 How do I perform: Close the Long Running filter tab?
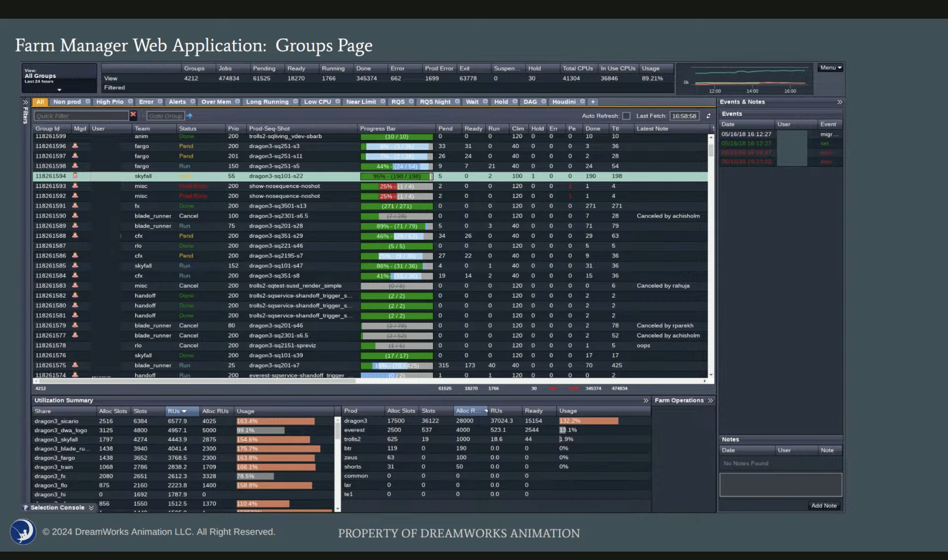point(296,101)
